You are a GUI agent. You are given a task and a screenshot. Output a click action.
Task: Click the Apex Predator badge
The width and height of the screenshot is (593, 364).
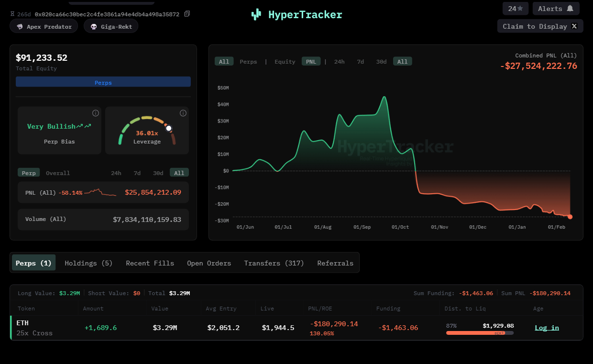tap(44, 27)
